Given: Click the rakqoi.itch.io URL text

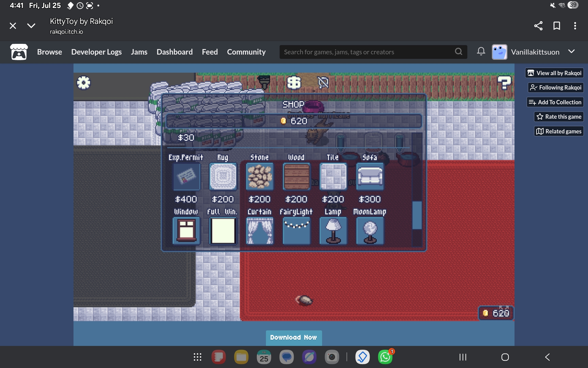Looking at the screenshot, I should pos(66,32).
